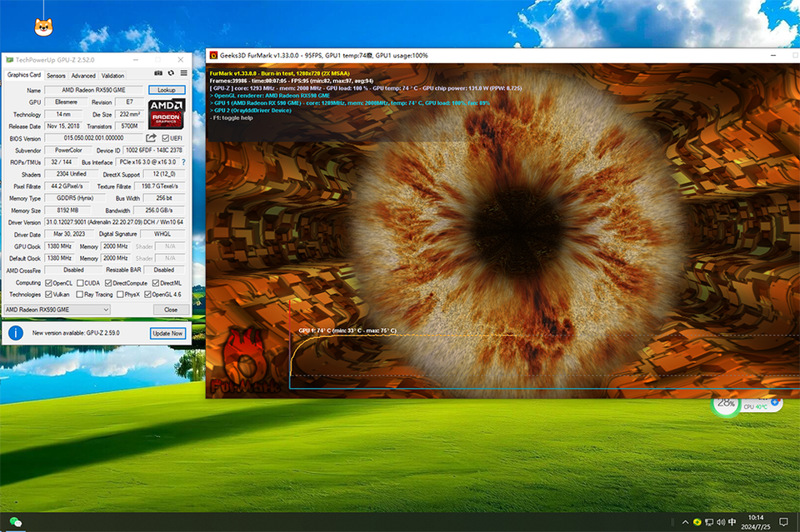Viewport: 800px width, 532px height.
Task: Open the Windows notification center icon
Action: click(x=785, y=522)
